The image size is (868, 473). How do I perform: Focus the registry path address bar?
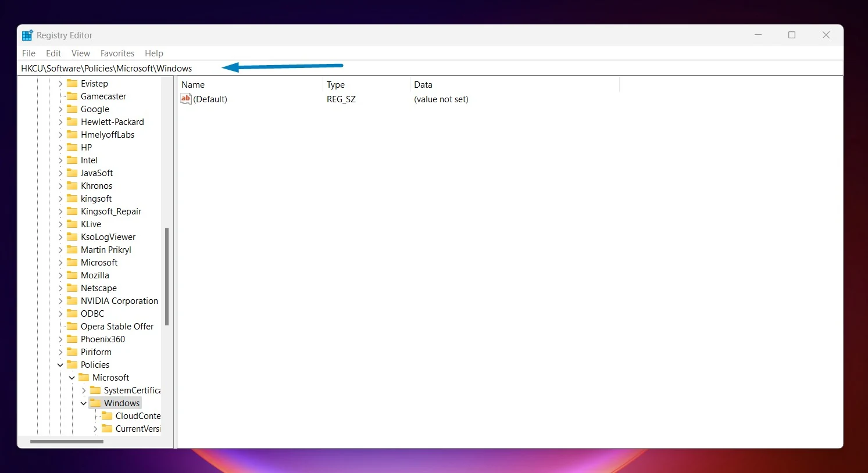pyautogui.click(x=431, y=69)
